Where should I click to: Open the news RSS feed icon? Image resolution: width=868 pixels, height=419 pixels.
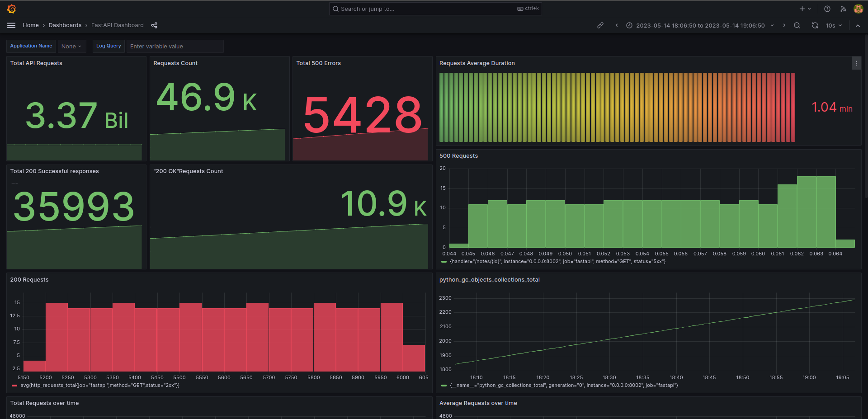coord(843,9)
